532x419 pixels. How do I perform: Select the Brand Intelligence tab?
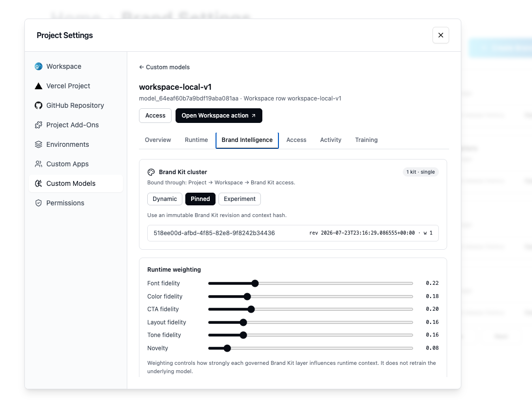247,140
